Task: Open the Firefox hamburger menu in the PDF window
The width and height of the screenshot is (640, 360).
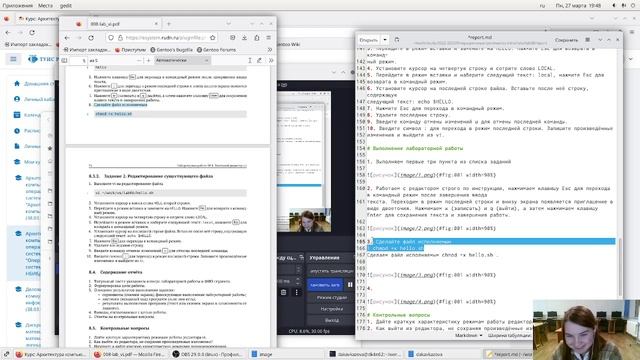Action: [268, 38]
